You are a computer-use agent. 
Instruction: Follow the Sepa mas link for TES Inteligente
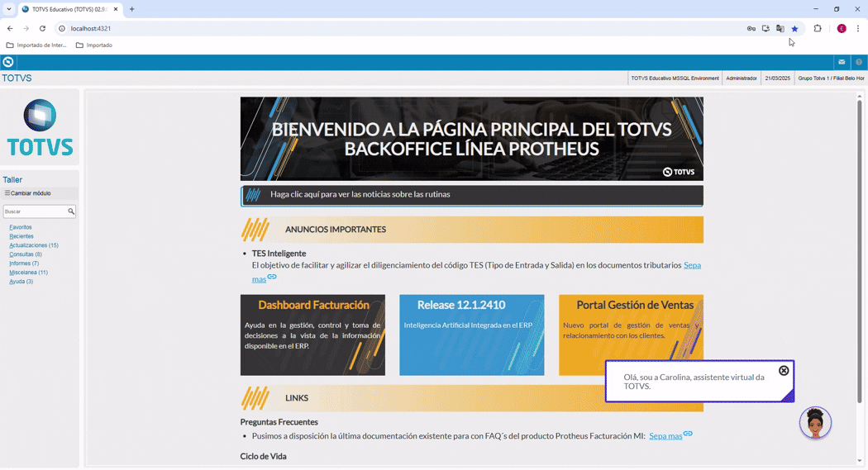coord(692,265)
